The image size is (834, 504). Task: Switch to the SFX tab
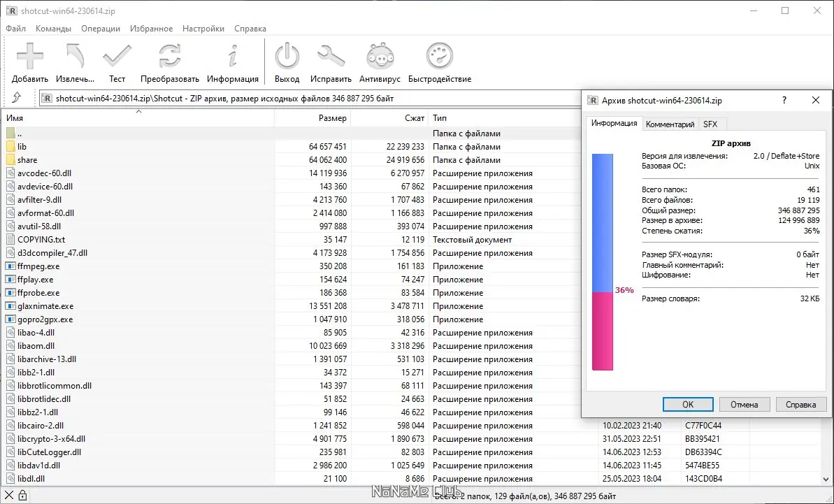[x=710, y=124]
